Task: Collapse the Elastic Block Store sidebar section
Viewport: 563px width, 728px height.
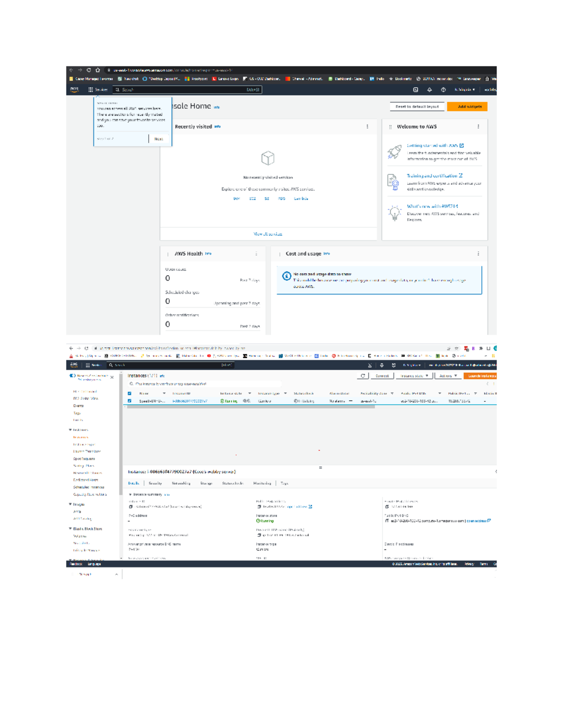Action: (x=70, y=529)
